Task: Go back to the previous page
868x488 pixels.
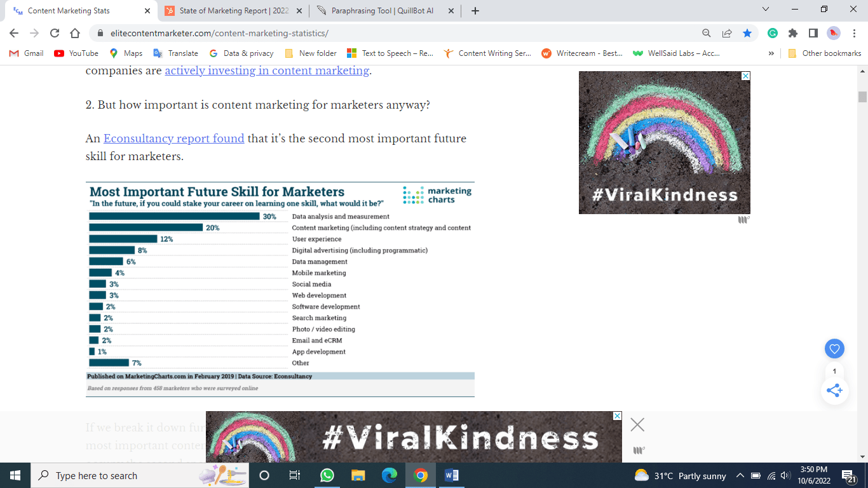Action: (14, 33)
